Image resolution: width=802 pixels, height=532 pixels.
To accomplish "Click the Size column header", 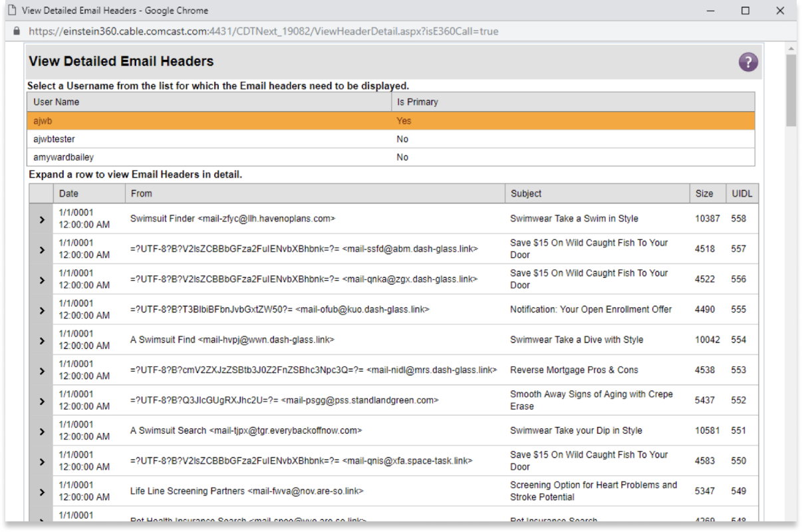I will click(704, 194).
